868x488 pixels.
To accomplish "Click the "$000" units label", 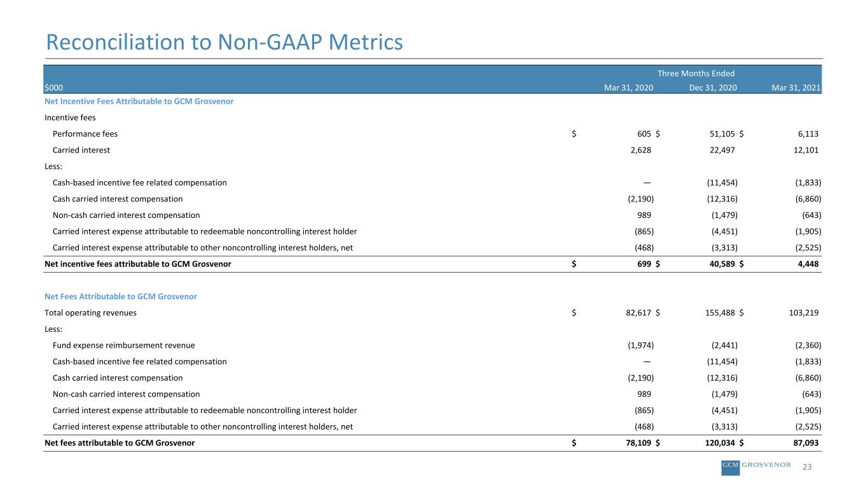I will coord(53,88).
